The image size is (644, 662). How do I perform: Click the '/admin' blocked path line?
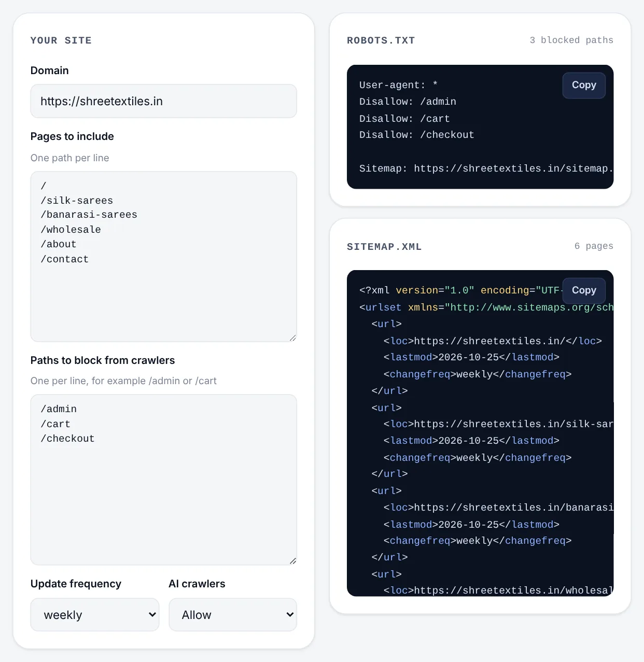pyautogui.click(x=59, y=409)
